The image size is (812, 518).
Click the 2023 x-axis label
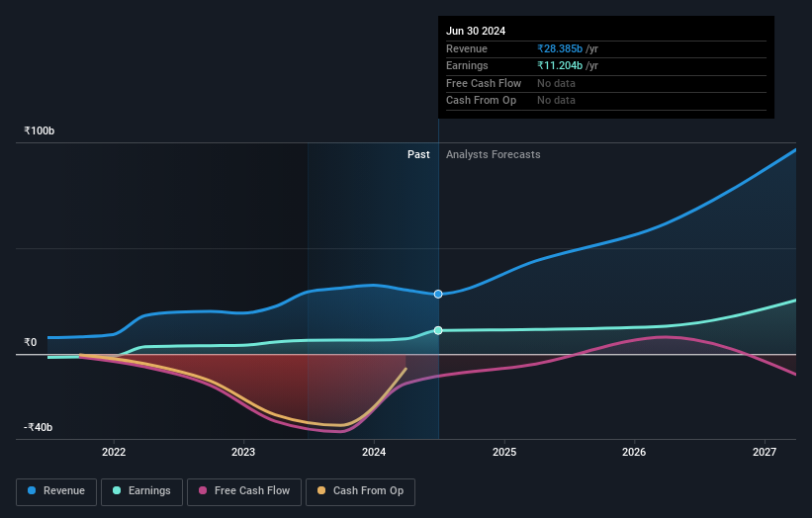pos(243,452)
